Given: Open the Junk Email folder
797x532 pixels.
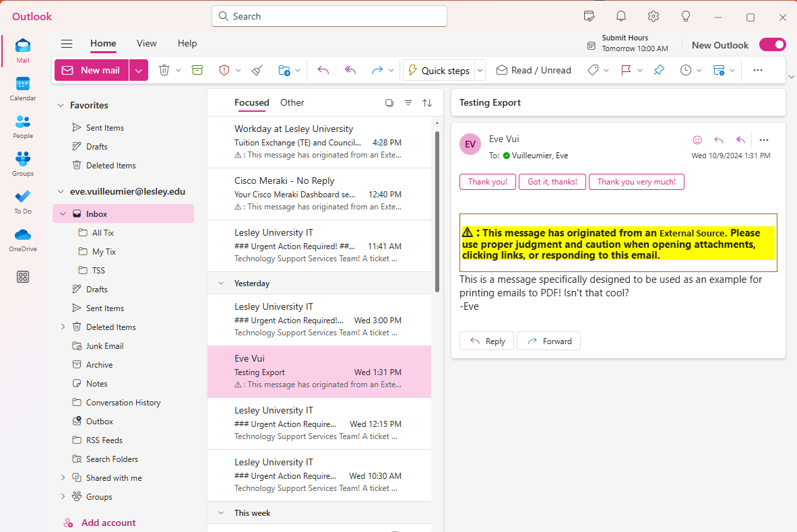Looking at the screenshot, I should pyautogui.click(x=104, y=346).
